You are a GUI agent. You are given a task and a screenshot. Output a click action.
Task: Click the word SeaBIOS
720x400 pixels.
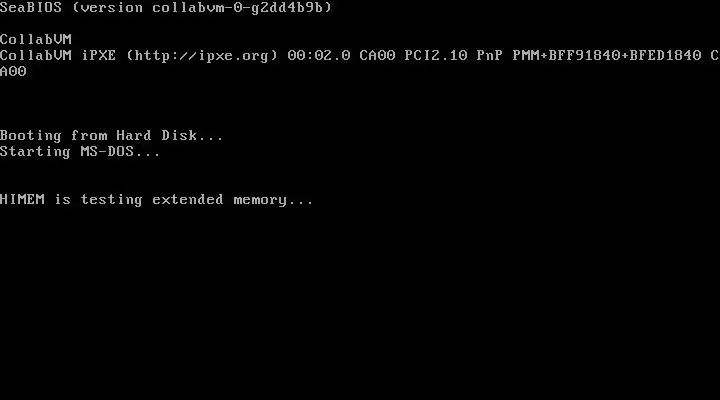[x=31, y=7]
